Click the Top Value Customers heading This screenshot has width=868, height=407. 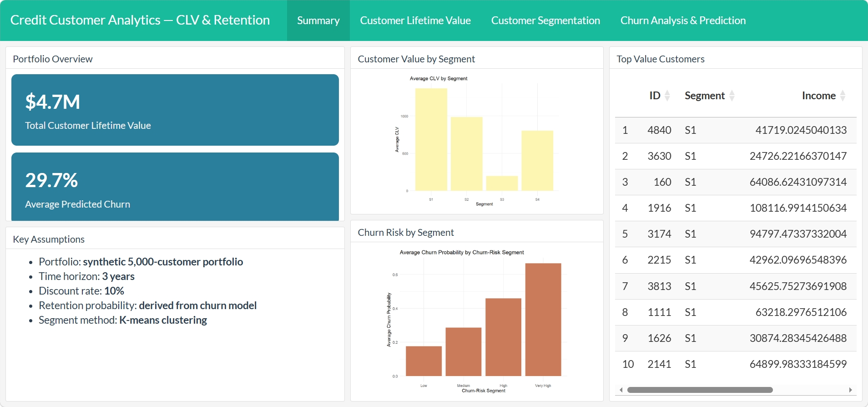(x=661, y=59)
